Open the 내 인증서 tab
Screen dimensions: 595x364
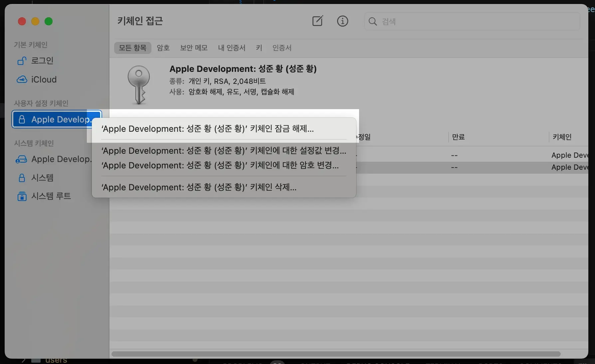232,48
